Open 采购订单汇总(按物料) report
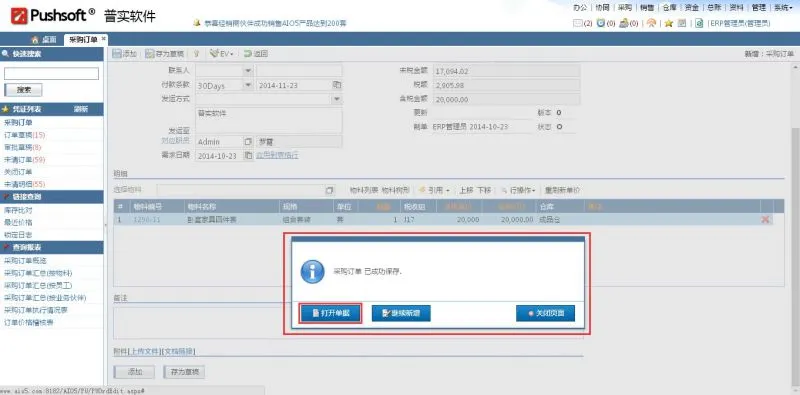 pos(38,273)
